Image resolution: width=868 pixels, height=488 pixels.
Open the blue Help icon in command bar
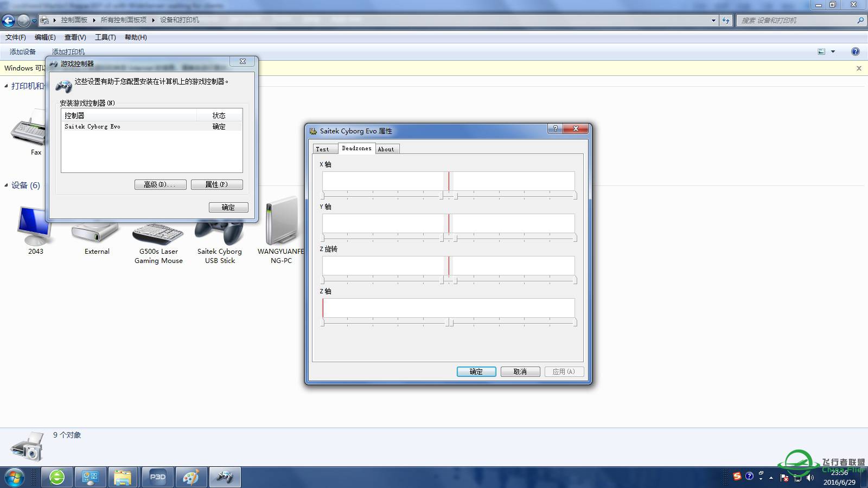(856, 52)
